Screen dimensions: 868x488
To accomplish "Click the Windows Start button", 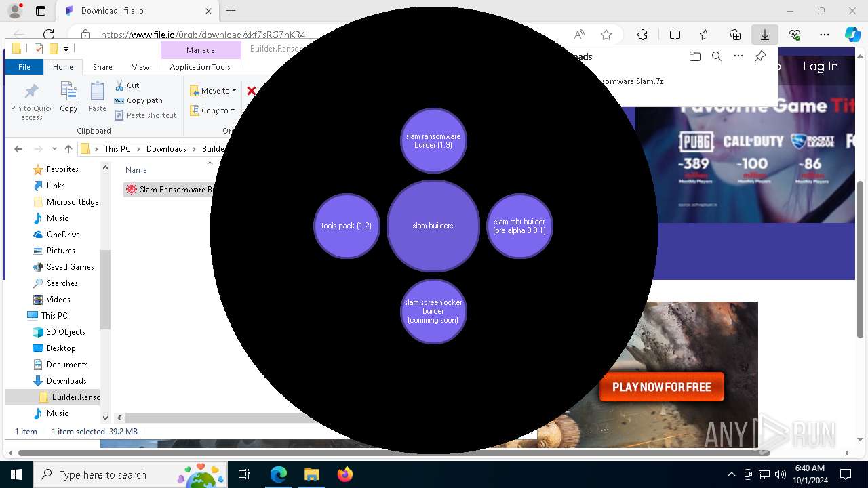I will click(x=16, y=474).
